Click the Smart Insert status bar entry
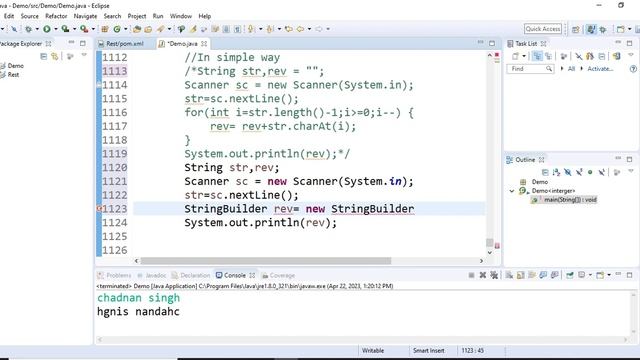Viewport: 640px width, 360px height. (x=428, y=351)
